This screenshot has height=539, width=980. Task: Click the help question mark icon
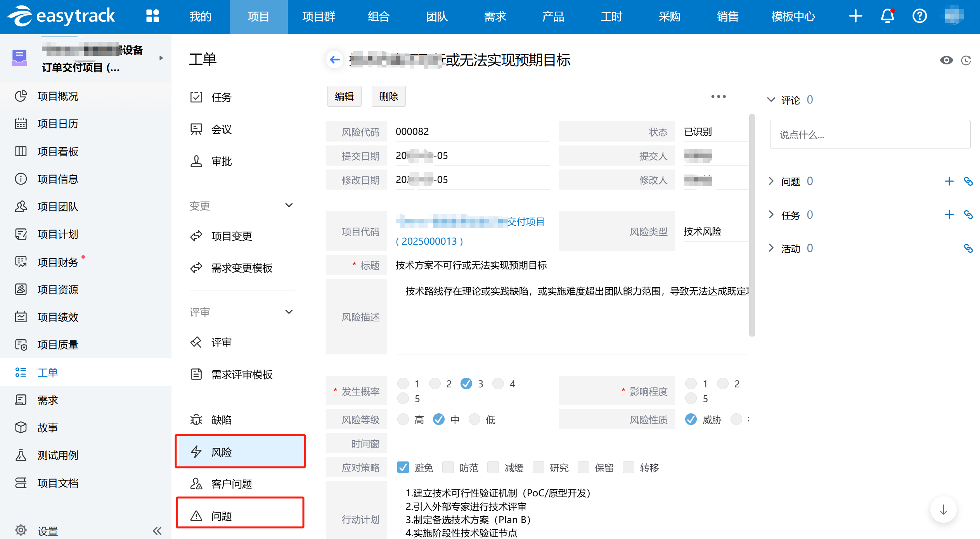tap(919, 16)
